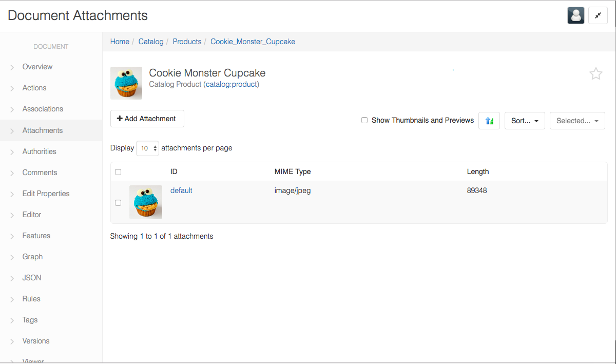Open the Sort dropdown
Screen dimensions: 616x364
coord(524,121)
